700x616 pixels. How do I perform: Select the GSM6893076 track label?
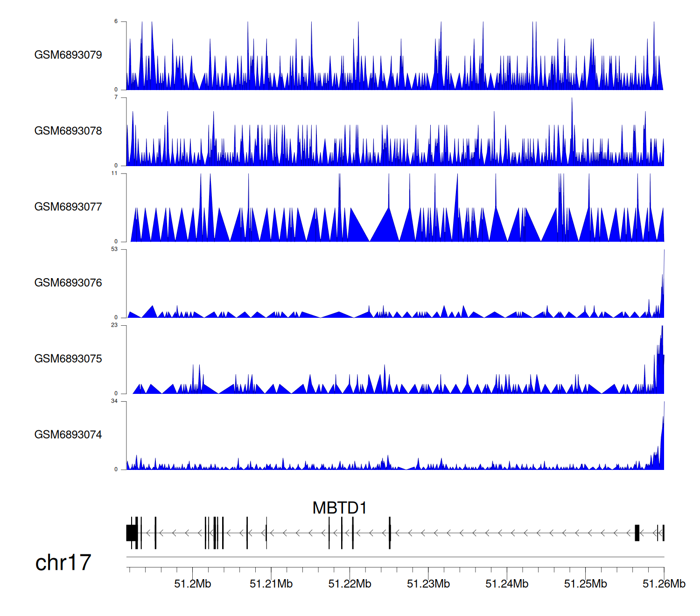point(68,283)
